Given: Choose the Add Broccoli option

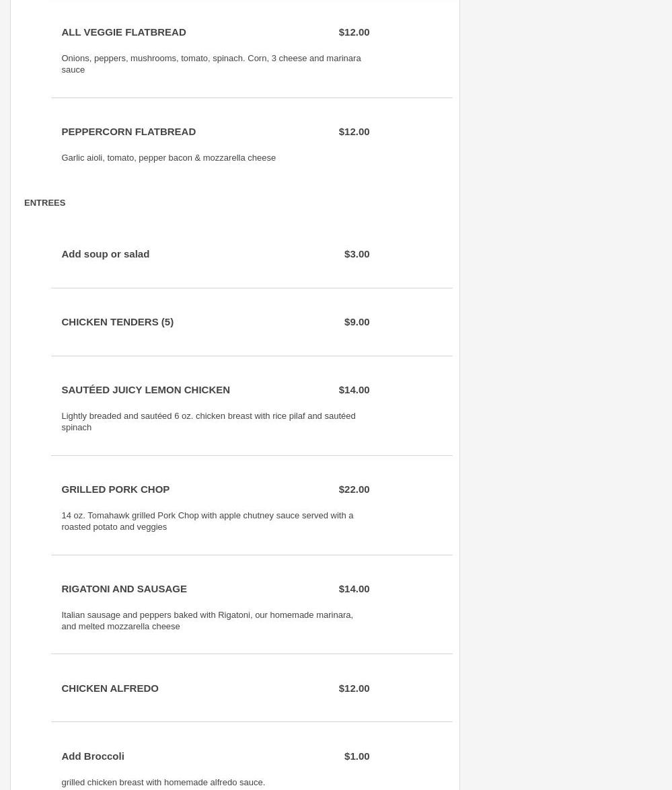Looking at the screenshot, I should tap(93, 756).
